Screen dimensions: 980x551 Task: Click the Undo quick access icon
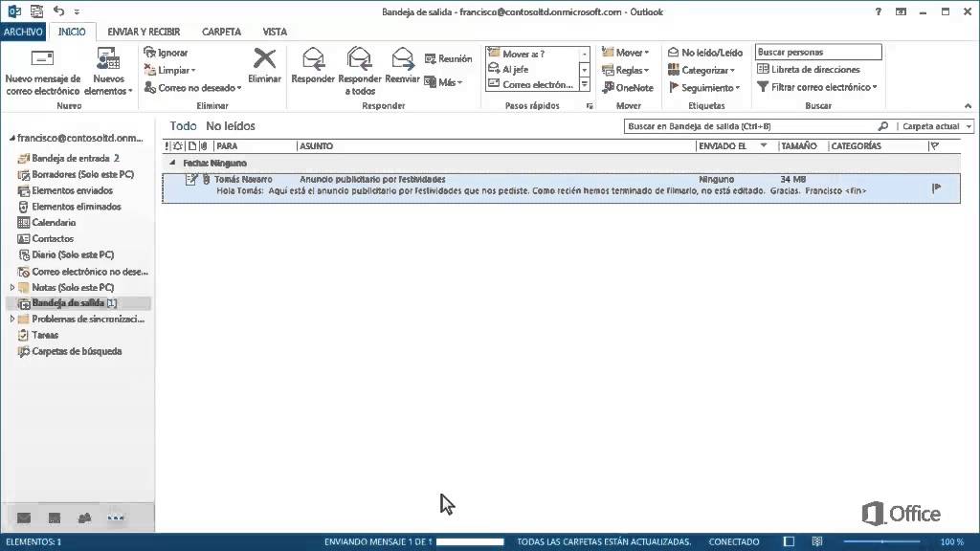tap(58, 11)
